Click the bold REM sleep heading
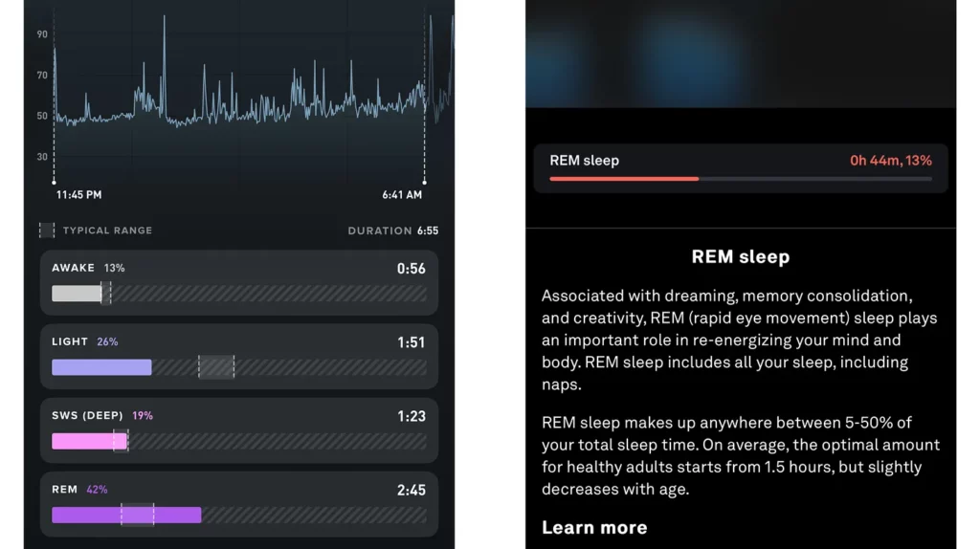The image size is (980, 549). coord(740,257)
